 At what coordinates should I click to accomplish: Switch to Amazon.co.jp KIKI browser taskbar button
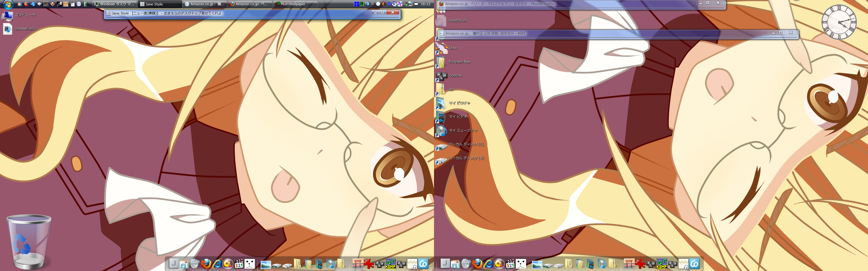pyautogui.click(x=205, y=4)
